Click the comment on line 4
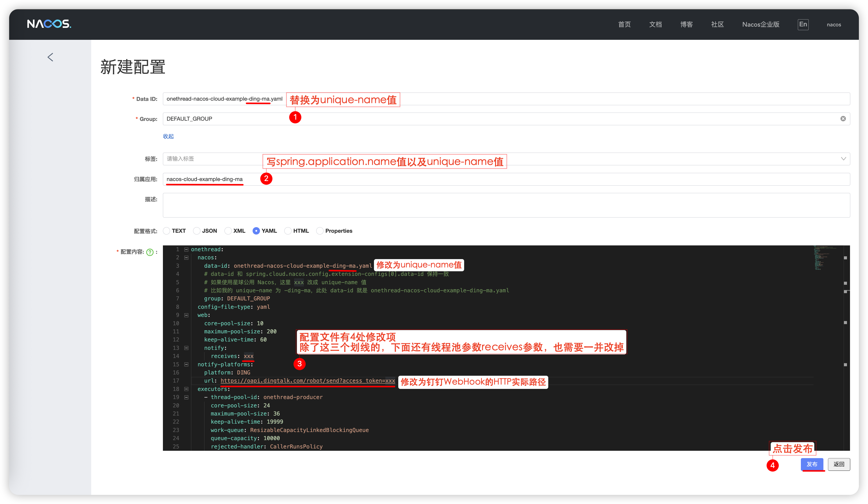The image size is (868, 504). point(327,274)
